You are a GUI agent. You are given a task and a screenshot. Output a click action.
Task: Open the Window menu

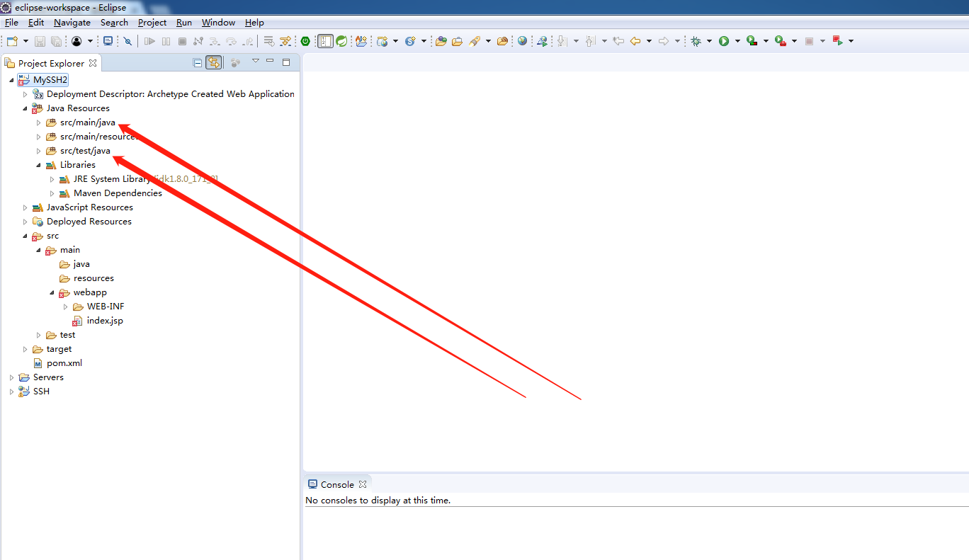[218, 23]
